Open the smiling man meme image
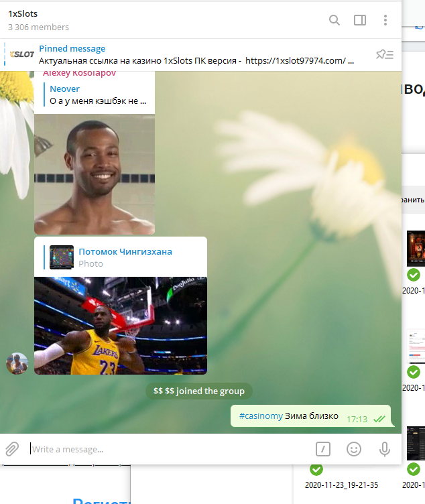Image resolution: width=425 pixels, height=504 pixels. tap(95, 174)
